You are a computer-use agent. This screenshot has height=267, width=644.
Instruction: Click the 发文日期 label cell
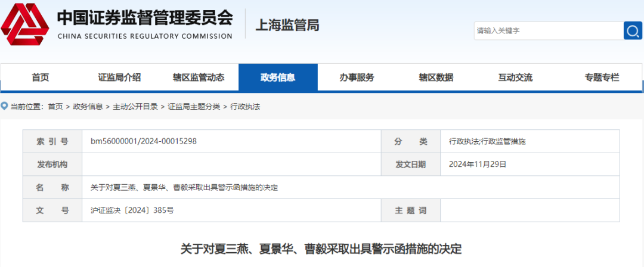click(x=411, y=164)
